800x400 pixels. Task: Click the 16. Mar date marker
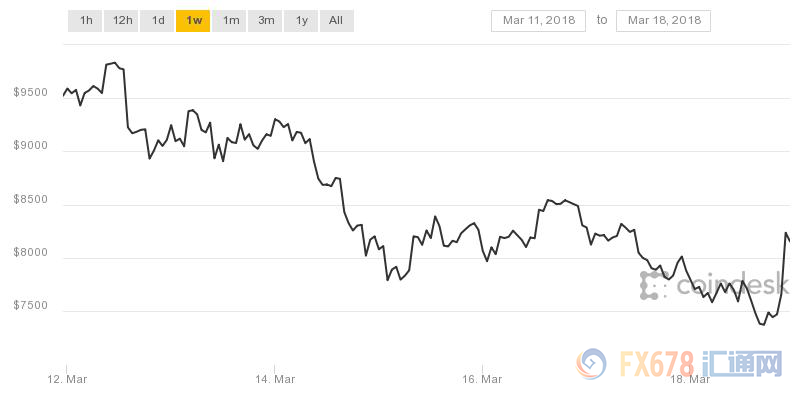coord(483,379)
